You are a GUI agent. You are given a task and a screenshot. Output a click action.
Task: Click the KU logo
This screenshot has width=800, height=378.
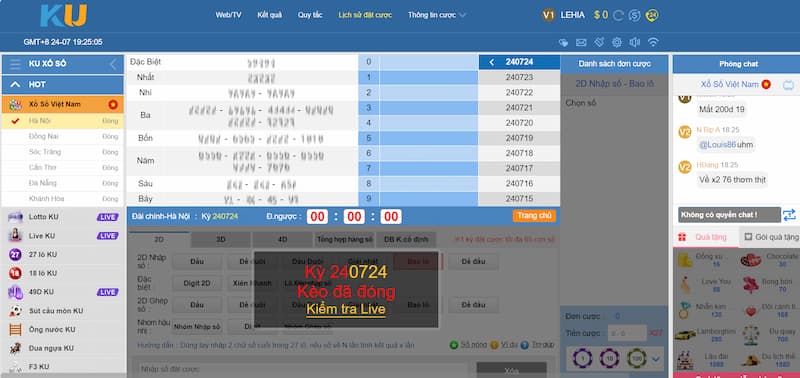[64, 15]
